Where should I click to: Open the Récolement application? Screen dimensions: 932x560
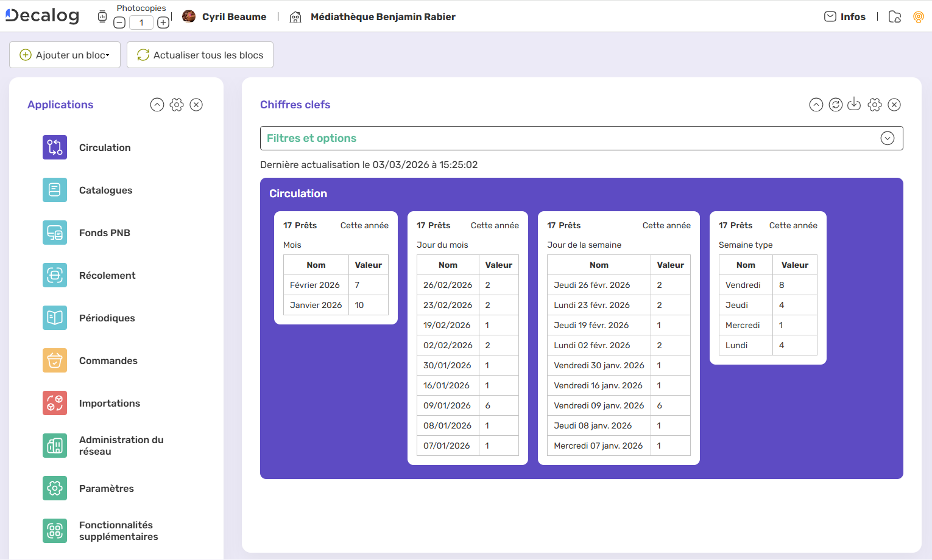point(107,275)
